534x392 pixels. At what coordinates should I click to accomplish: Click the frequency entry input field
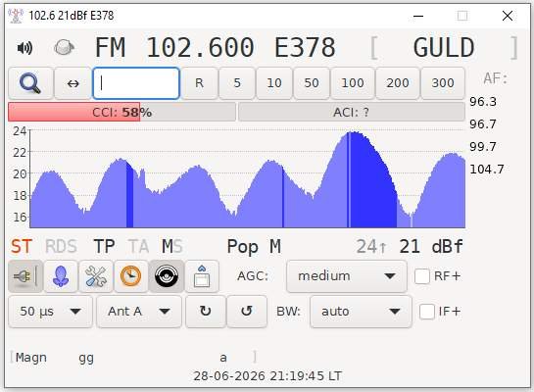click(136, 83)
